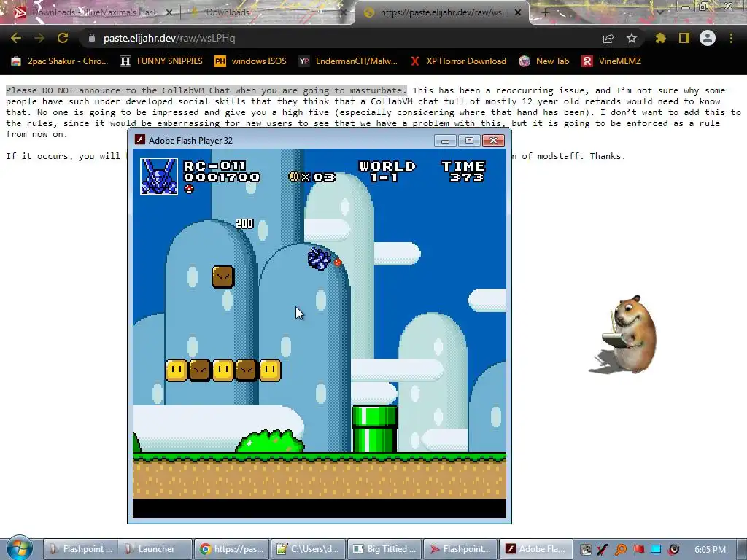Select the paste.elijahr.dev raw tab

tap(441, 12)
